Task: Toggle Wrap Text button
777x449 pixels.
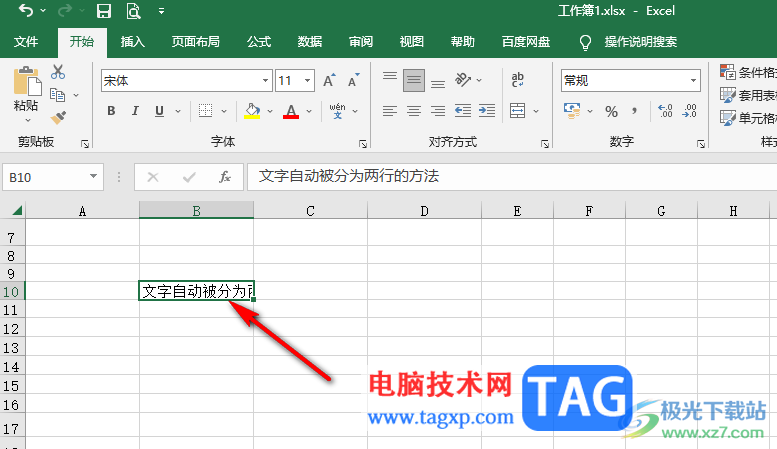Action: click(x=517, y=80)
